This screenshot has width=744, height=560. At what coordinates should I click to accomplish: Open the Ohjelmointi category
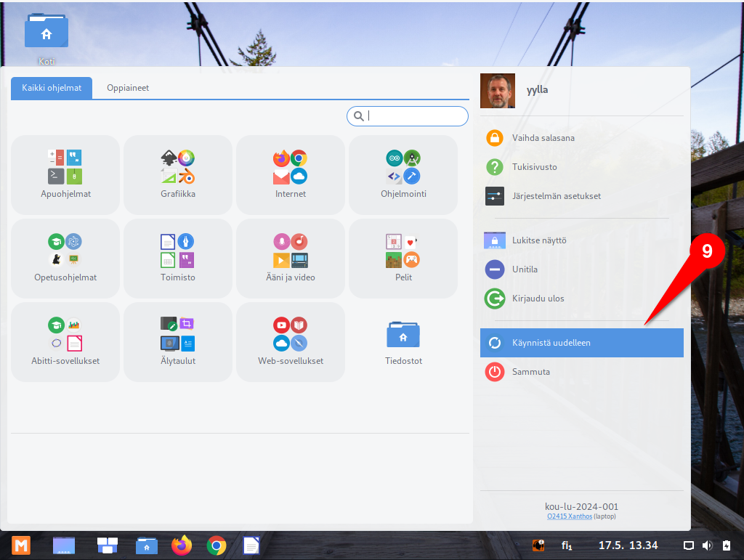(x=403, y=174)
